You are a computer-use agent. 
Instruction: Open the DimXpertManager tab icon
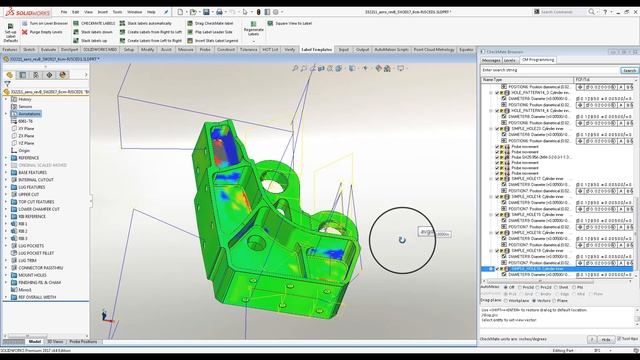49,75
